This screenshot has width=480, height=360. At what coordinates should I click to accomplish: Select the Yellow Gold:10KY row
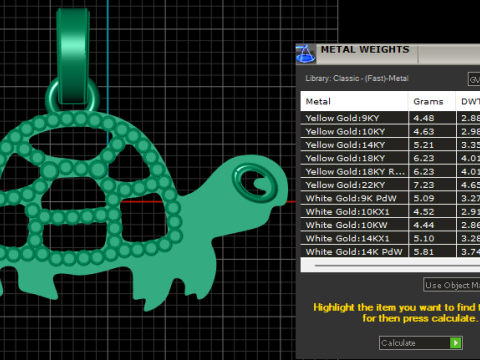coord(390,131)
